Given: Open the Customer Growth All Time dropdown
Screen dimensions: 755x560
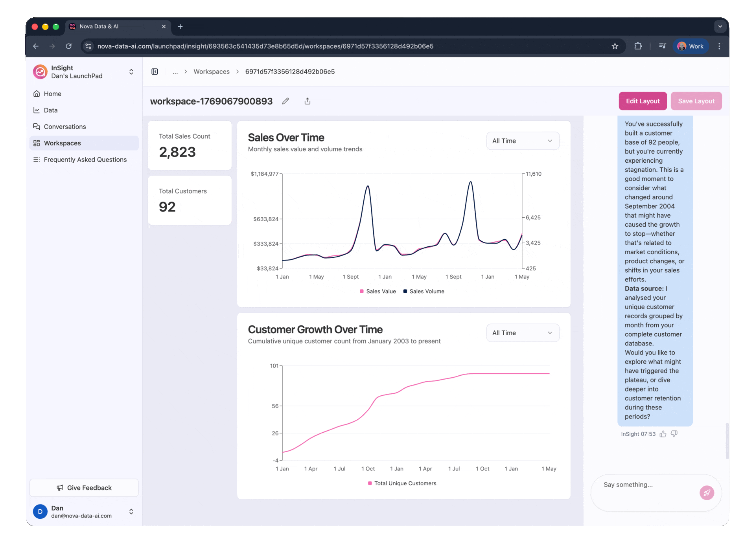Looking at the screenshot, I should [x=522, y=333].
